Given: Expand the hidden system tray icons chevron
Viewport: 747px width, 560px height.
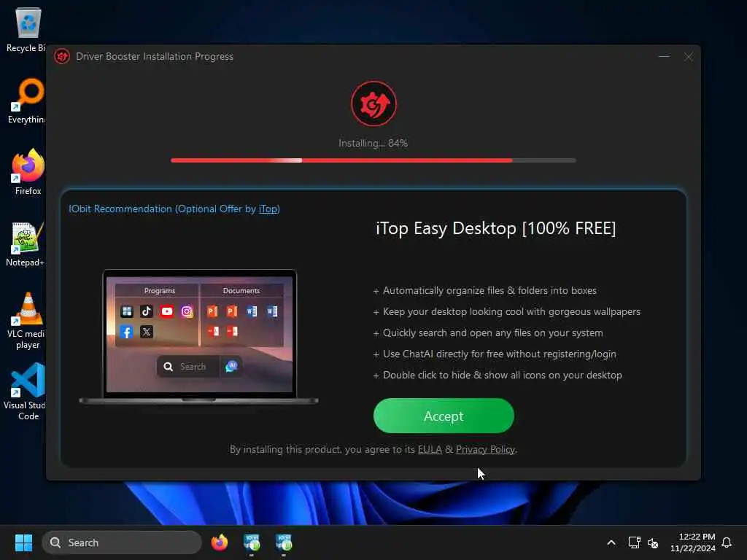Looking at the screenshot, I should (611, 542).
